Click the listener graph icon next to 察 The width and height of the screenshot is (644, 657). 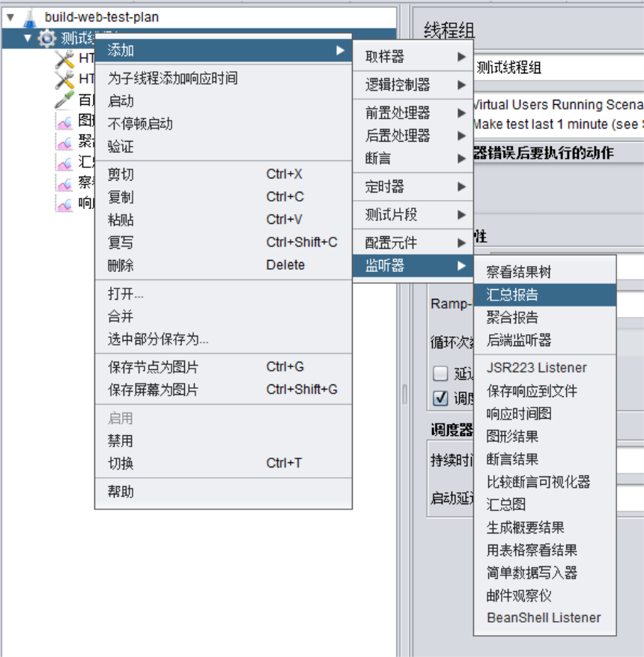pyautogui.click(x=64, y=182)
